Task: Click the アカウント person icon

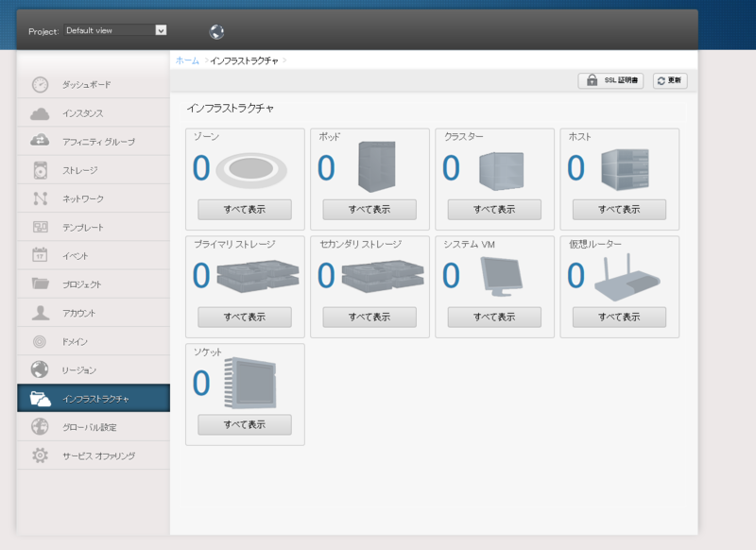Action: [x=38, y=313]
